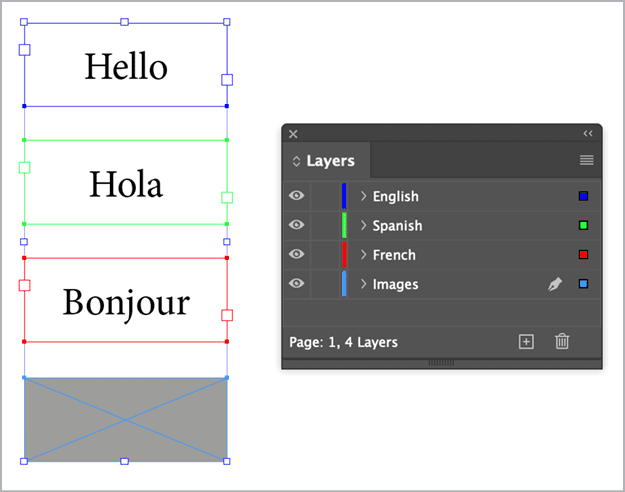
Task: Toggle the lock box of the Images layer
Action: pyautogui.click(x=325, y=283)
